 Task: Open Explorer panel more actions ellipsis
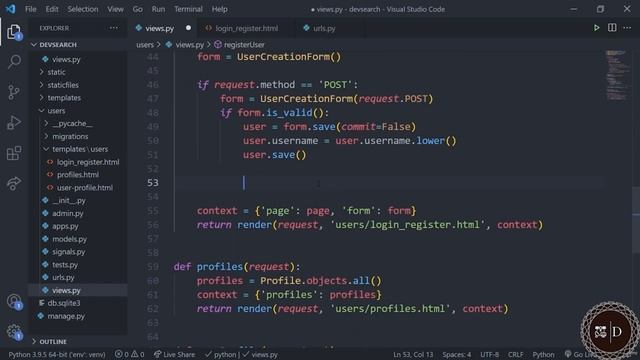pos(113,28)
